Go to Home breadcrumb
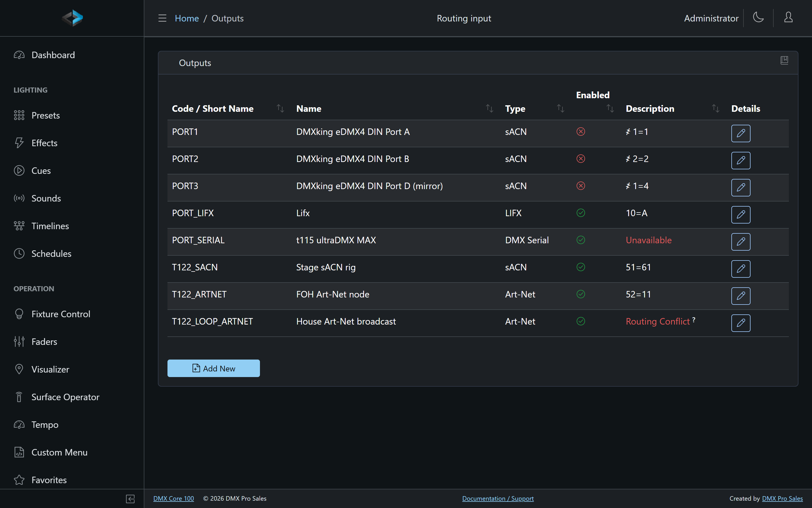This screenshot has height=508, width=812. (x=187, y=18)
